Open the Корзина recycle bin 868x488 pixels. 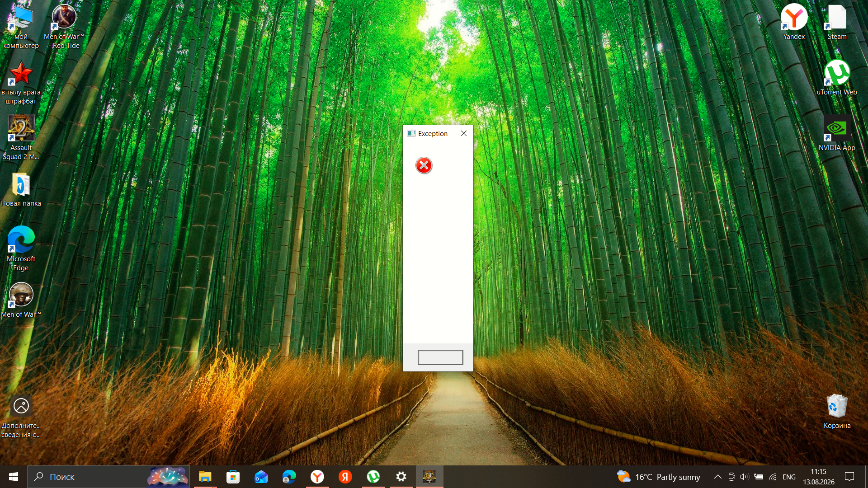pos(837,411)
